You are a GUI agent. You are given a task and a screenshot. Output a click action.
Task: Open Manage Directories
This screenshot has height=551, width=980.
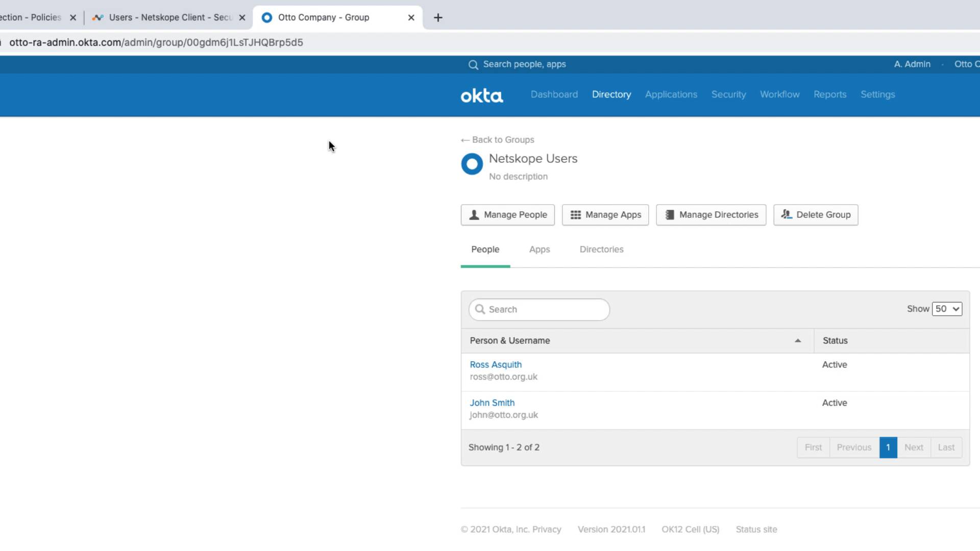(x=710, y=215)
